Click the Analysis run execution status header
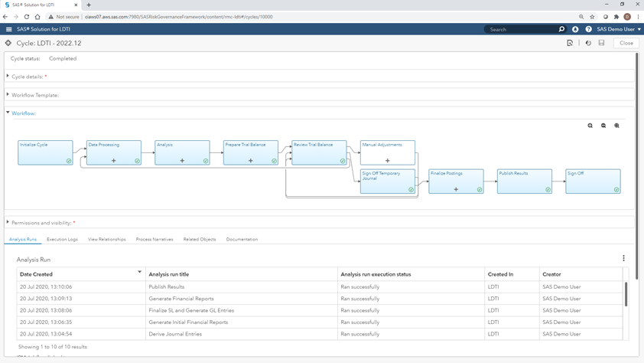The width and height of the screenshot is (644, 363). pos(411,274)
